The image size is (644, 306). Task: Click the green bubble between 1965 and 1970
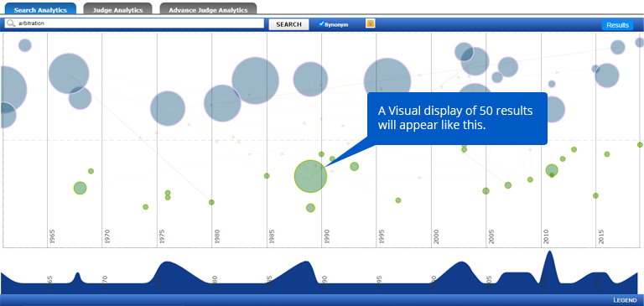click(80, 188)
